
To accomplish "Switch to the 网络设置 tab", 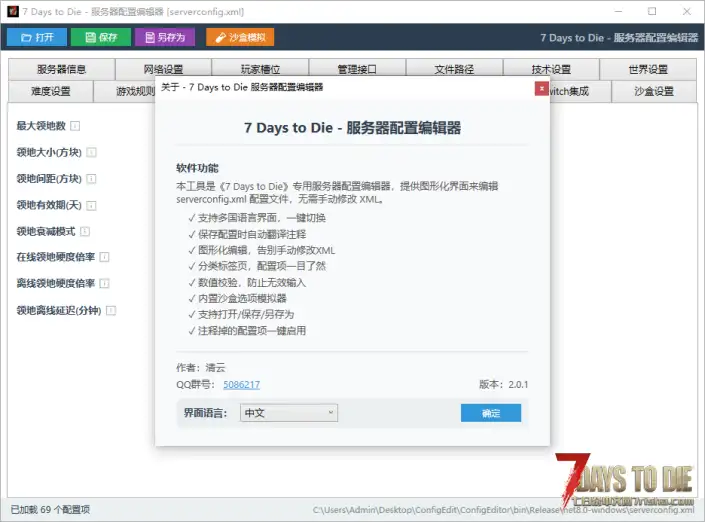I will point(163,69).
